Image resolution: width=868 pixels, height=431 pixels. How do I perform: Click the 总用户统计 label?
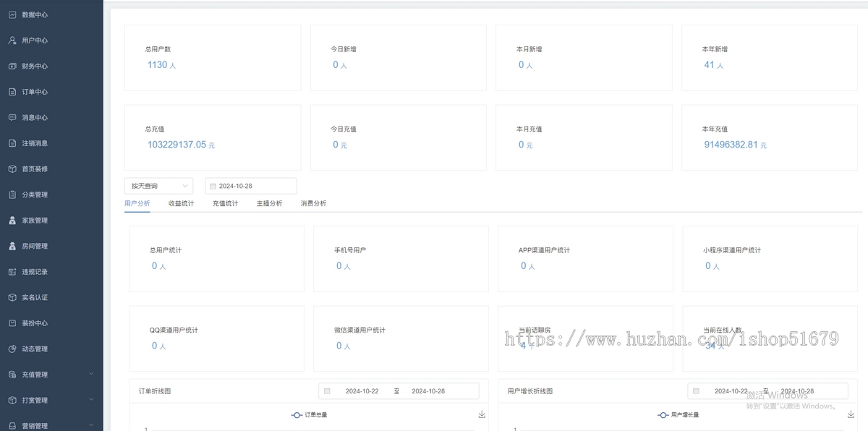click(x=166, y=250)
